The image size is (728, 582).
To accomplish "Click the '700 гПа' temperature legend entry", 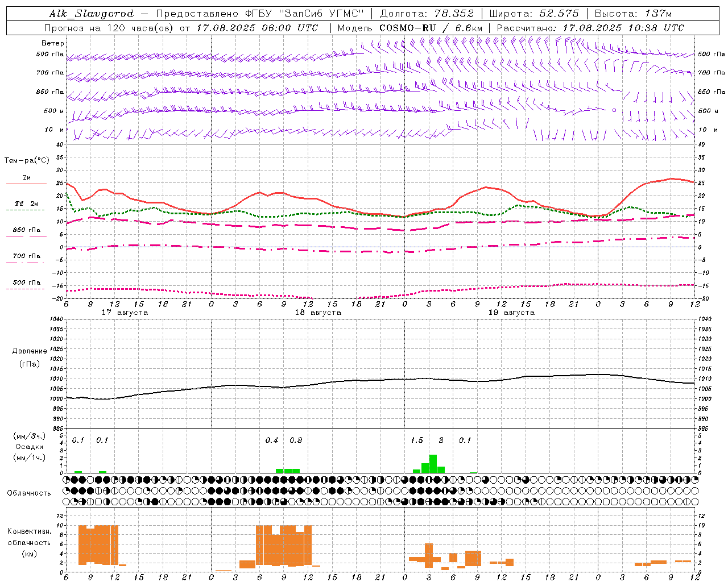I will pos(27,256).
